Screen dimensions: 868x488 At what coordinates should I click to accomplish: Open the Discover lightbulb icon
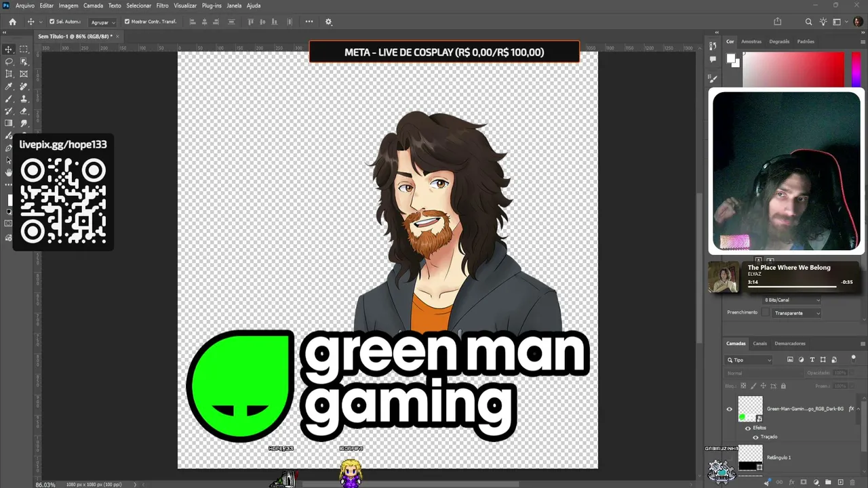pos(823,22)
